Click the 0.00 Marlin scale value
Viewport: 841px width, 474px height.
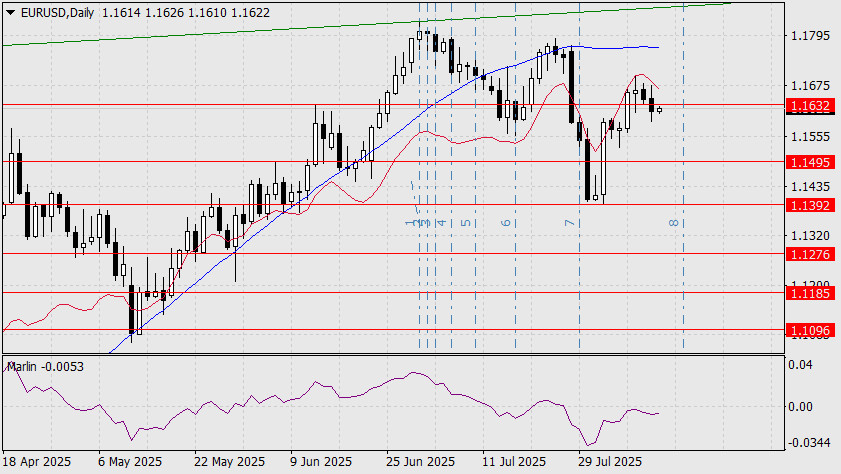800,406
